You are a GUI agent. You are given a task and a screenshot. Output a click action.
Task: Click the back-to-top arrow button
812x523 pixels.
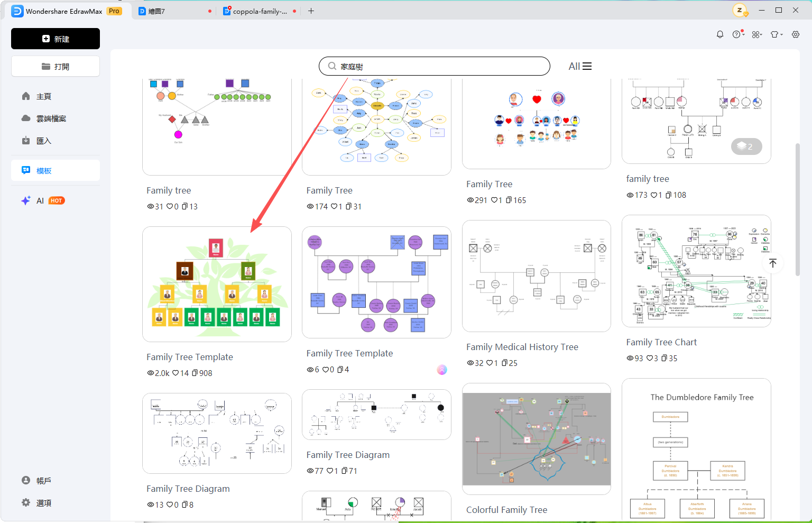773,263
